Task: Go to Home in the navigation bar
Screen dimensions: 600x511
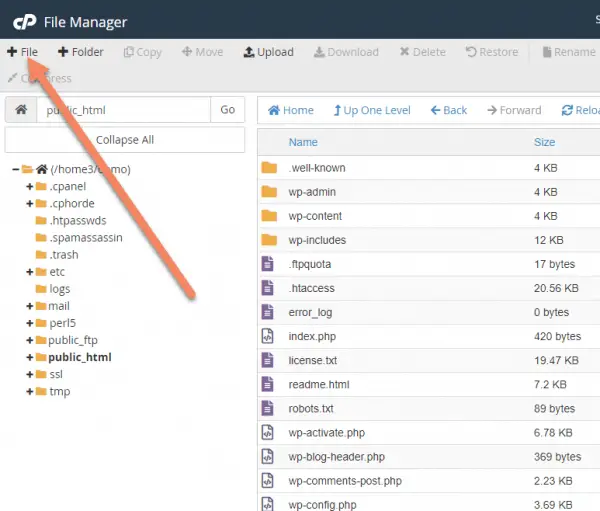Action: (x=291, y=110)
